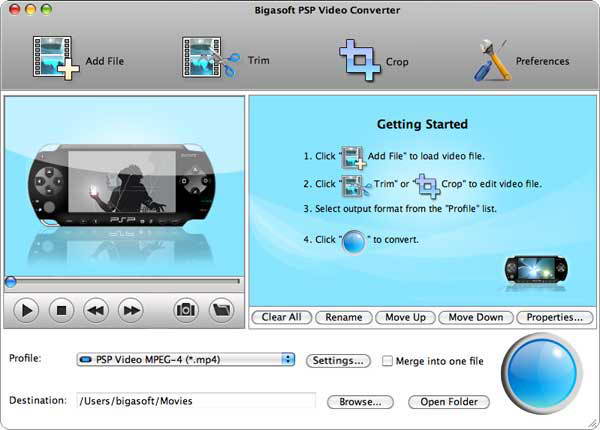This screenshot has width=600, height=430.
Task: Click the PSP device preview image
Action: (122, 184)
